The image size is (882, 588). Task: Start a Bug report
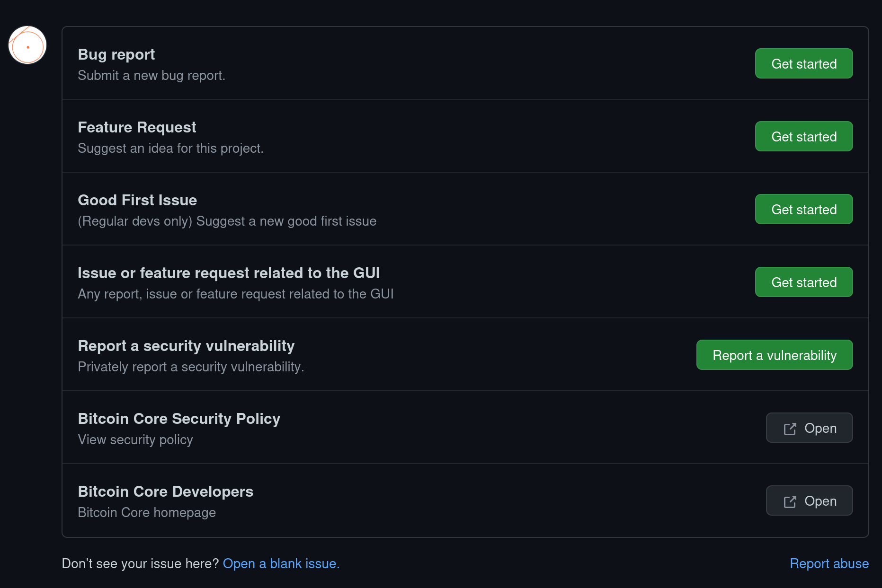pyautogui.click(x=803, y=64)
